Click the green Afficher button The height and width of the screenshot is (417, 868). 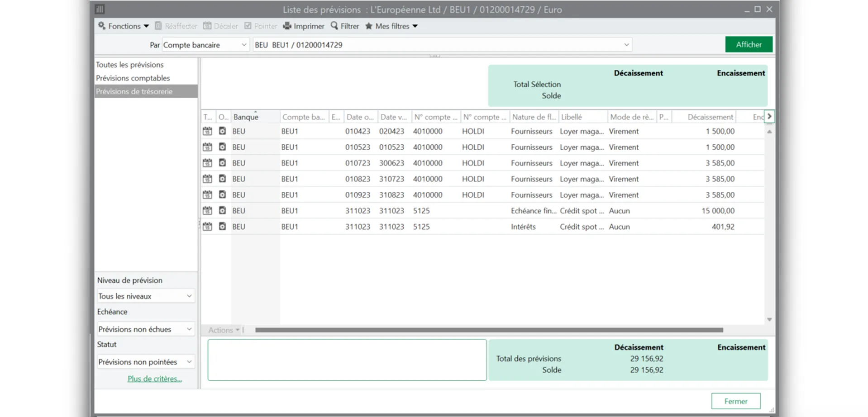[749, 44]
